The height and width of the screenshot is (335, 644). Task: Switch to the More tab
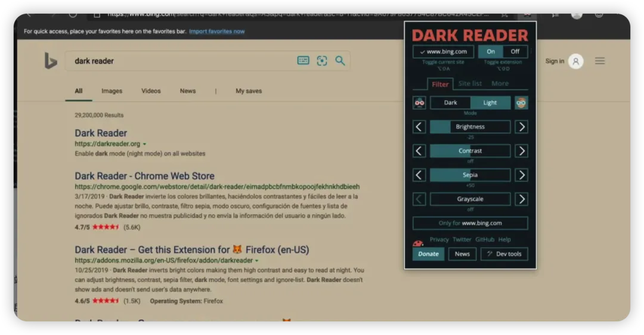coord(500,83)
